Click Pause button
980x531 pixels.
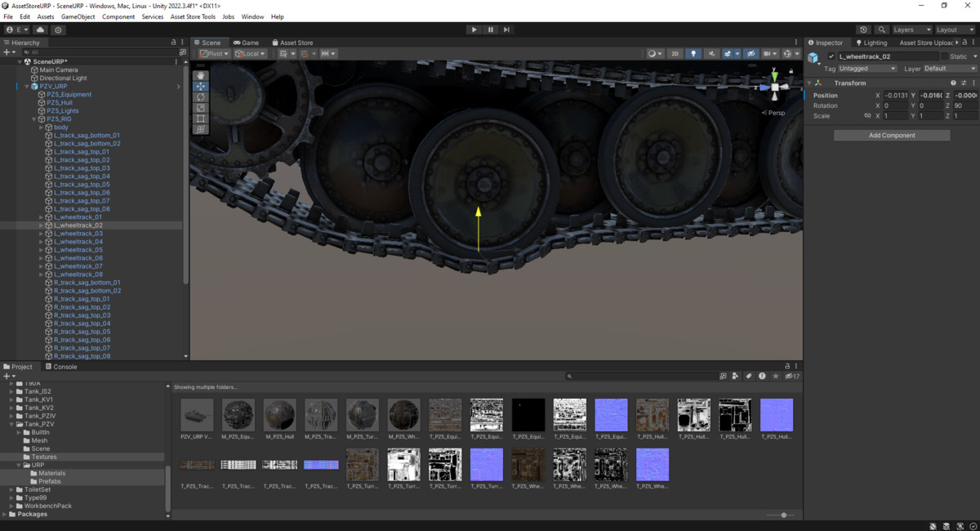490,29
